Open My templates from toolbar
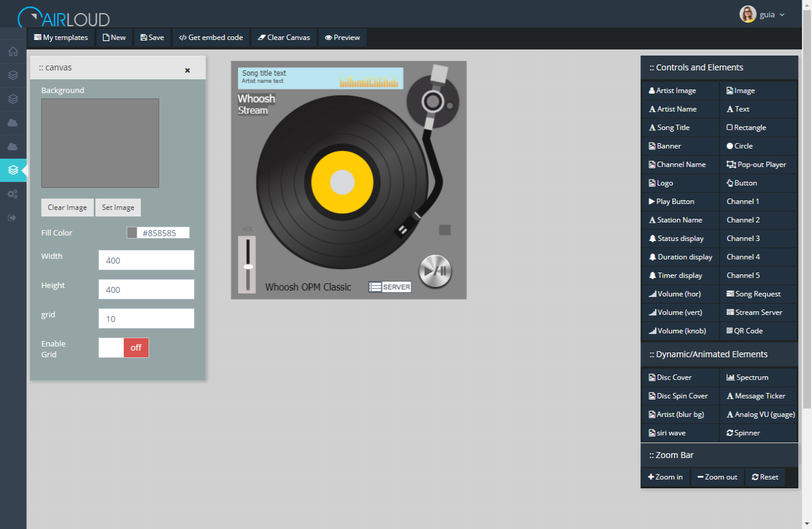This screenshot has height=529, width=812. click(61, 38)
